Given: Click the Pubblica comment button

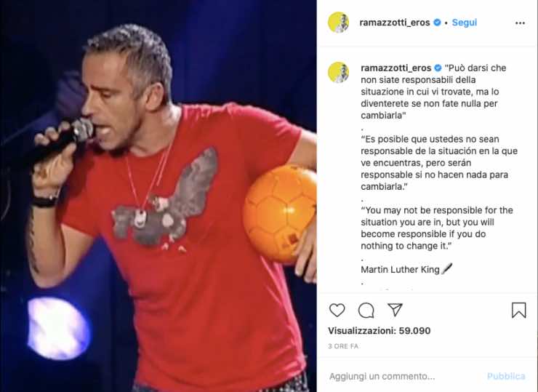Looking at the screenshot, I should click(506, 376).
